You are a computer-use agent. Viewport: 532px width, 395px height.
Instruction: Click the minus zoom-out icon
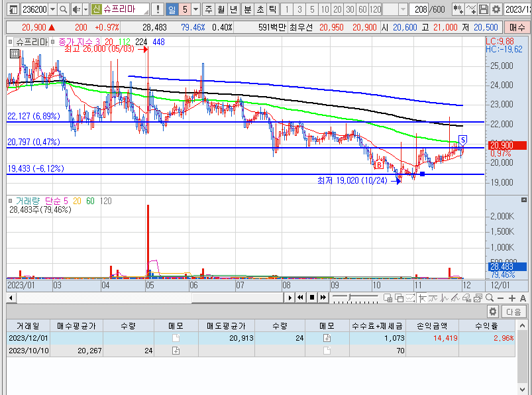click(500, 298)
